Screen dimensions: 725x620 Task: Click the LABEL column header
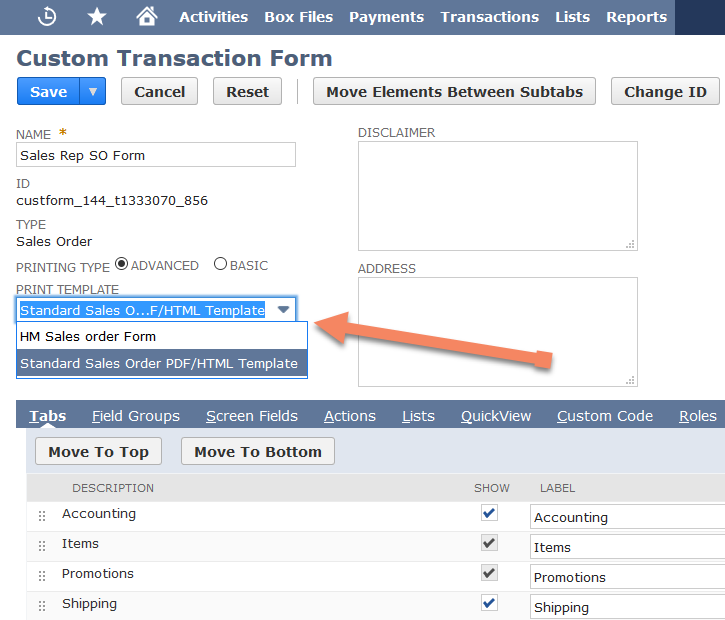(557, 488)
